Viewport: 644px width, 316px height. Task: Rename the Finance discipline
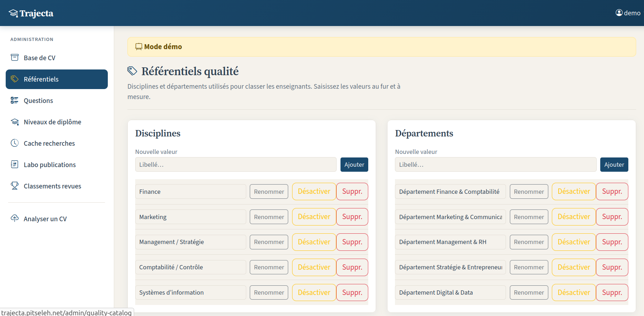[269, 192]
